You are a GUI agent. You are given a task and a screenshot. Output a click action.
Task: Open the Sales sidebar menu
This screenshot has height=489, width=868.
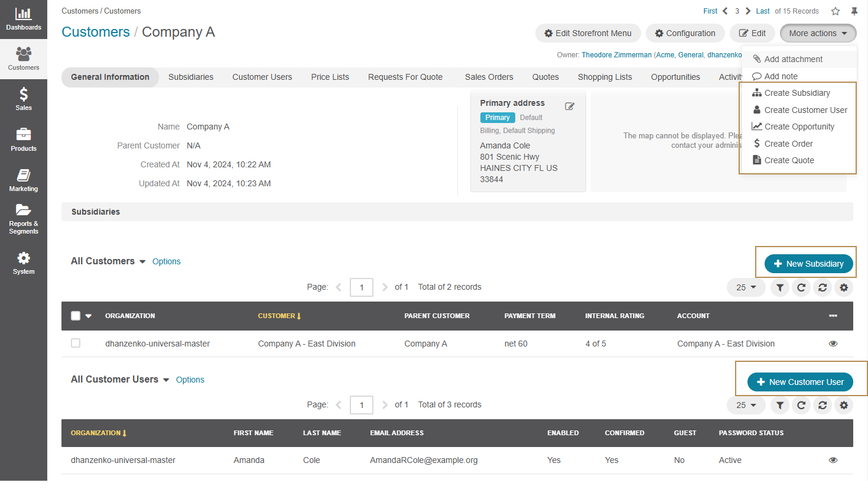(x=24, y=99)
